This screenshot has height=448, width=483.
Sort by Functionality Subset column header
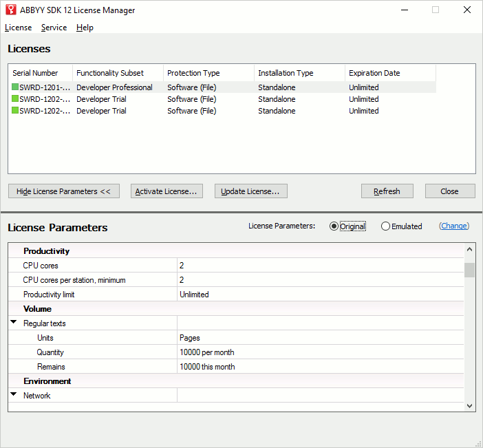click(x=118, y=73)
